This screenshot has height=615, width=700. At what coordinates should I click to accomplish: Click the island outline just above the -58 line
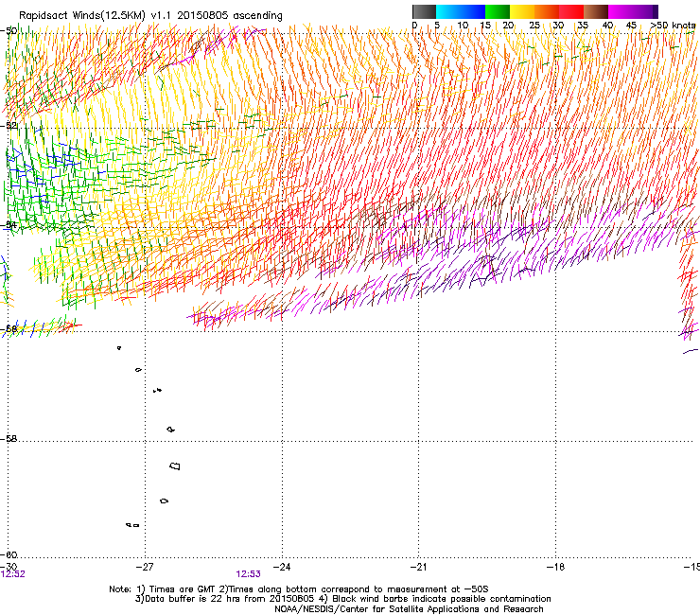(171, 430)
